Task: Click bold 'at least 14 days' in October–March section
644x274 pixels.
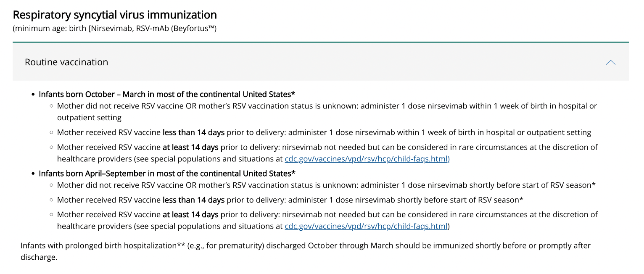Action: click(190, 147)
